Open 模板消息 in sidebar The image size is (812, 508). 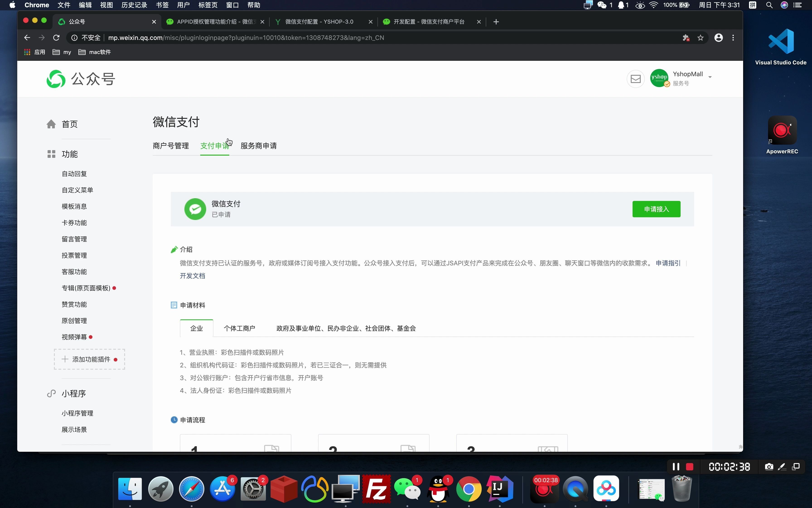(74, 206)
